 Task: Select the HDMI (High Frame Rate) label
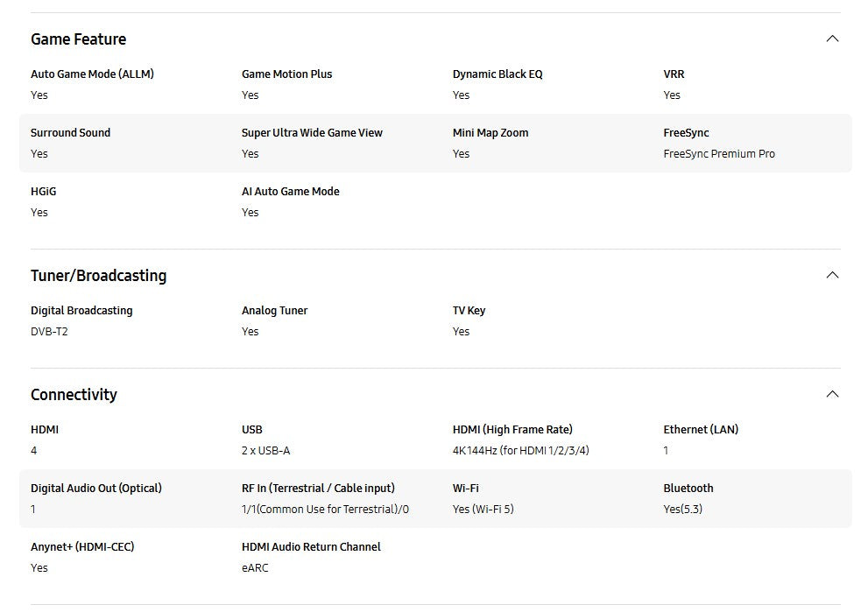[512, 430]
